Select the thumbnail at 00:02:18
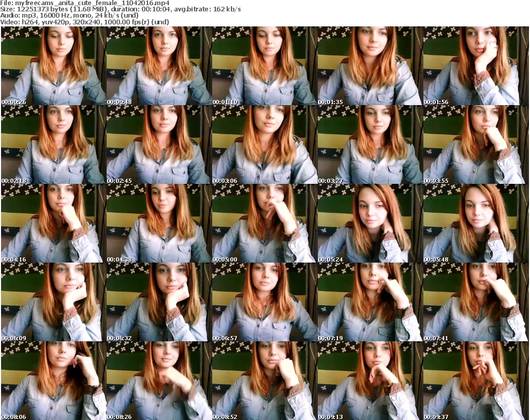530x420 pixels. 53,145
